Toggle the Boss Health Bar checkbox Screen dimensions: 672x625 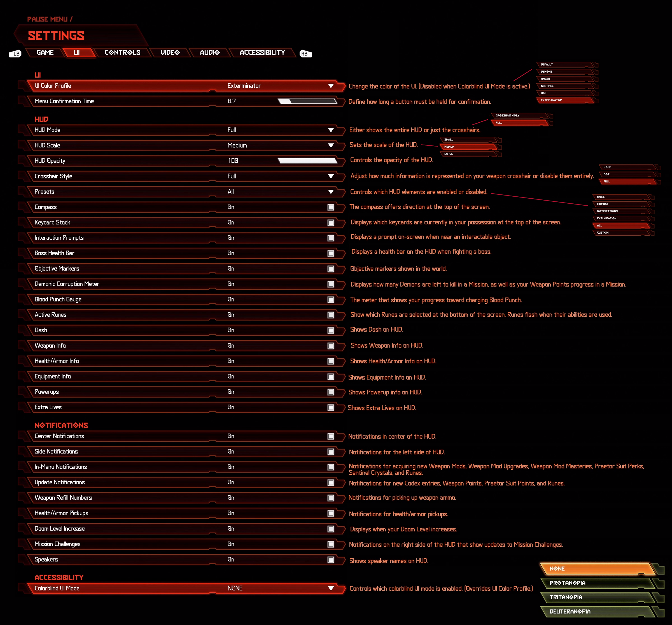331,253
